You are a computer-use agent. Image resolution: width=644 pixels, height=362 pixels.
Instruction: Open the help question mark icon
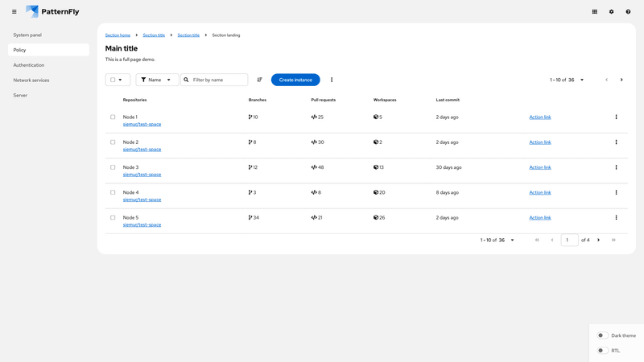pyautogui.click(x=628, y=12)
